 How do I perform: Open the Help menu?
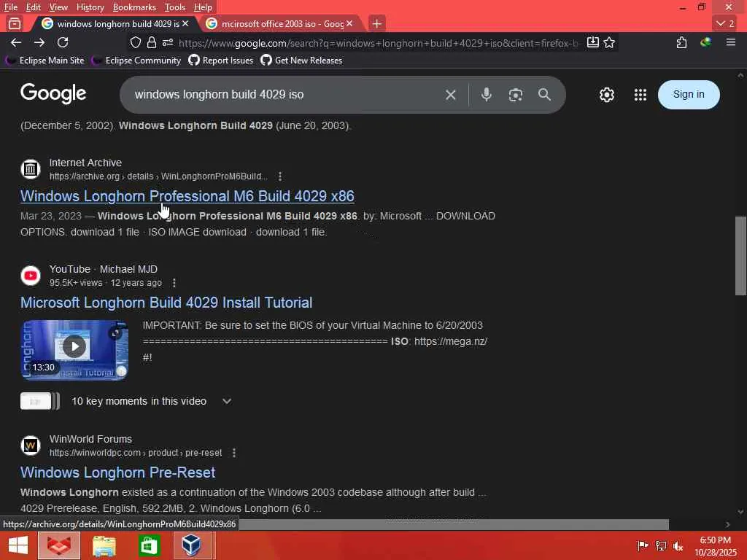(203, 7)
